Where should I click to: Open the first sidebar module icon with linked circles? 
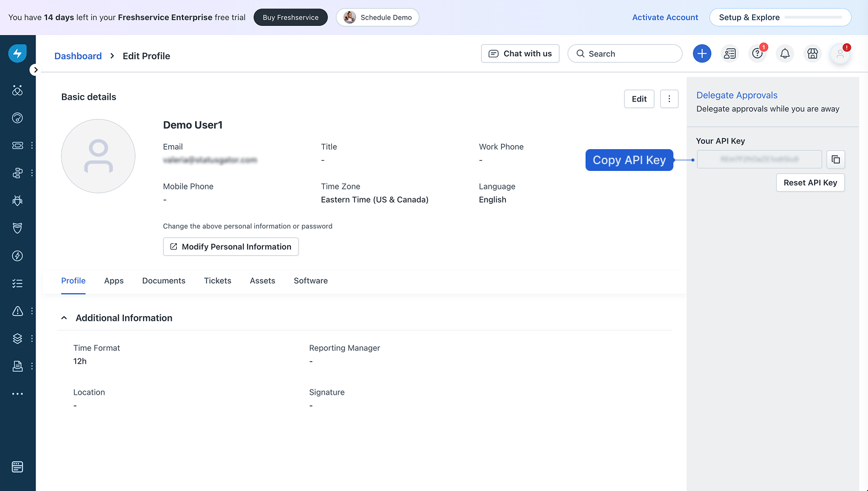(17, 91)
